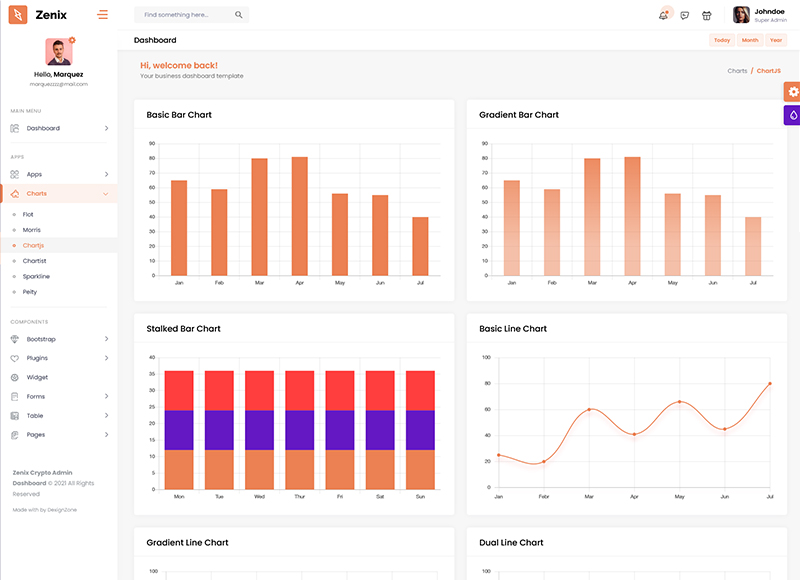Screen dimensions: 800x580
Task: Click the search magnifier icon
Action: point(238,15)
